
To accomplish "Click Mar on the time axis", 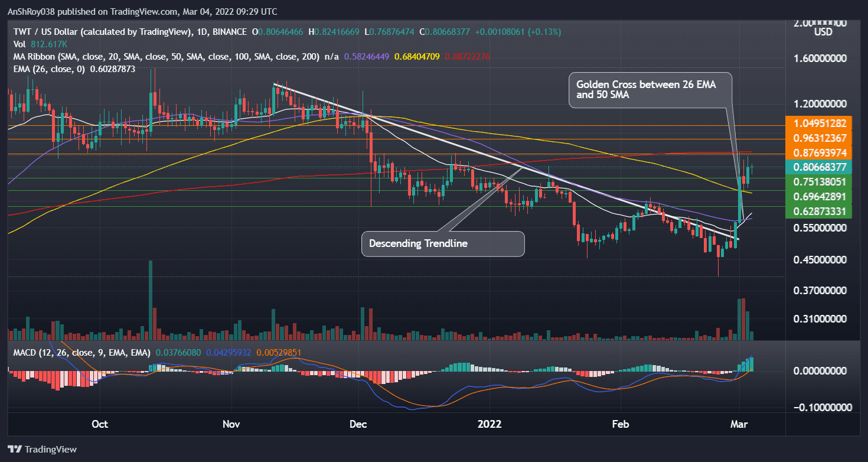I will [739, 424].
